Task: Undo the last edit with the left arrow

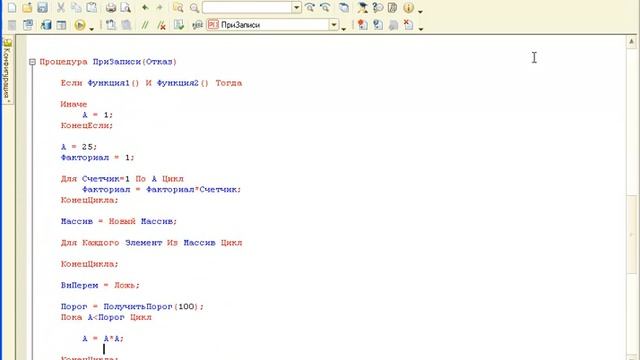Action: point(145,7)
